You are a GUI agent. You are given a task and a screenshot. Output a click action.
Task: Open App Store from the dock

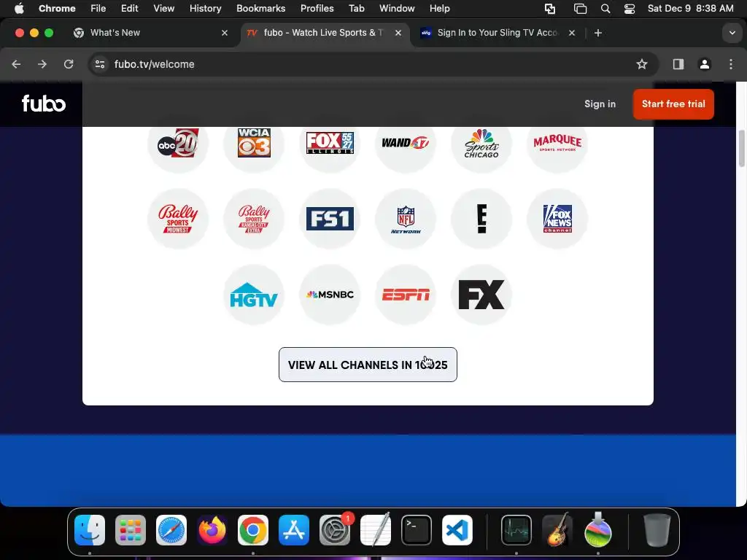point(293,530)
